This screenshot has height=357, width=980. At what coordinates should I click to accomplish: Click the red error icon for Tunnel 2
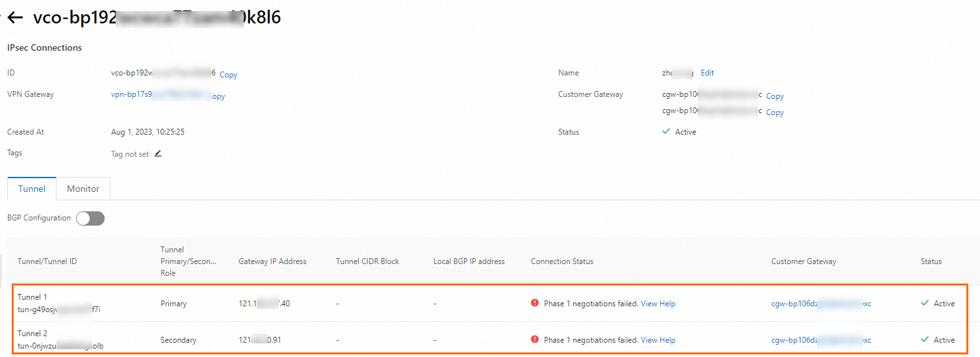(535, 339)
